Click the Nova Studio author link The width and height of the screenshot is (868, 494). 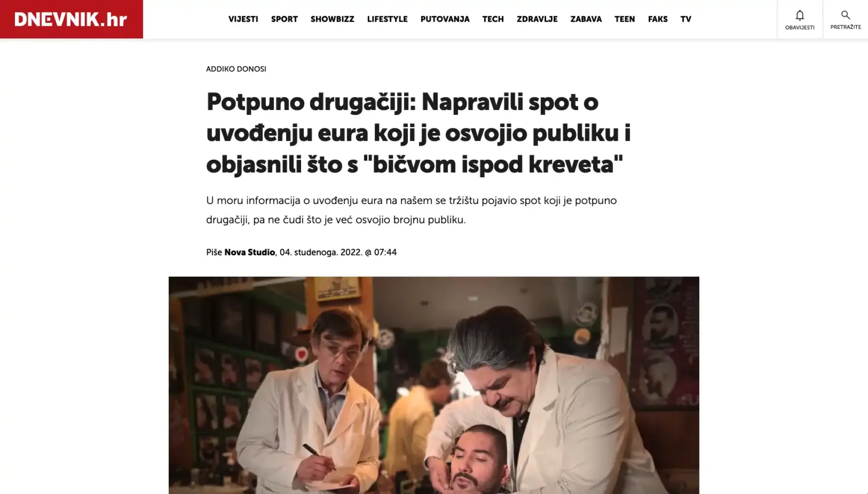click(x=250, y=252)
